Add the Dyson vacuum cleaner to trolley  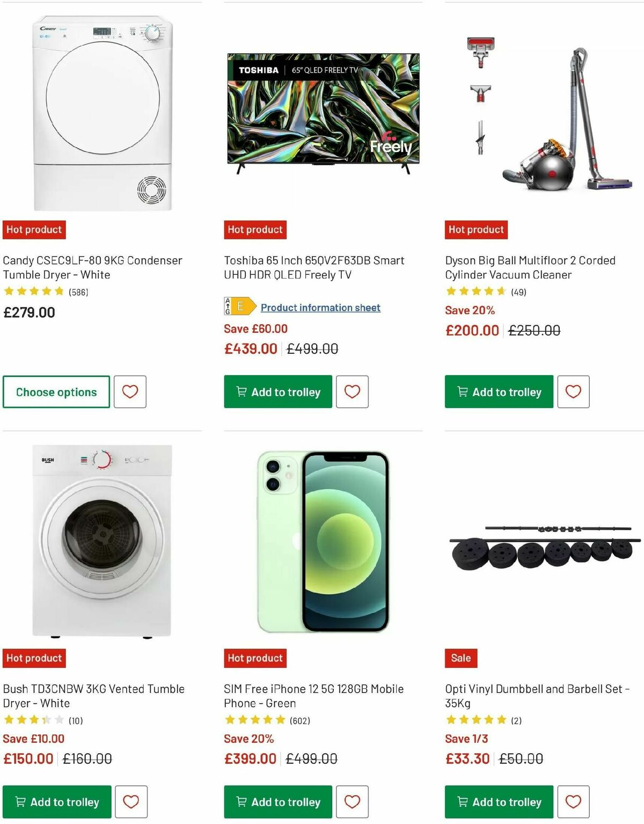click(x=499, y=392)
